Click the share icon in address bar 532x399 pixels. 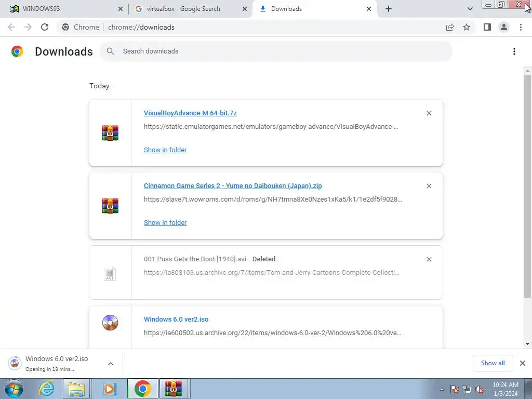(x=450, y=27)
